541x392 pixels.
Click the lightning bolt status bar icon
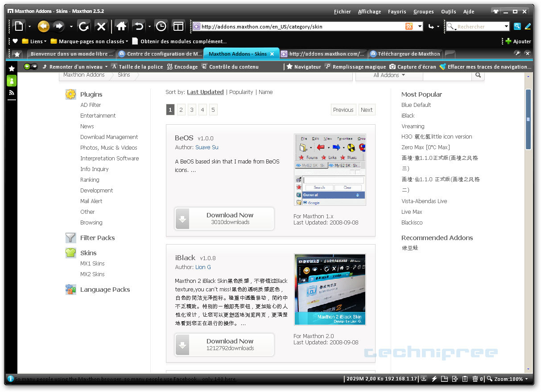434,379
